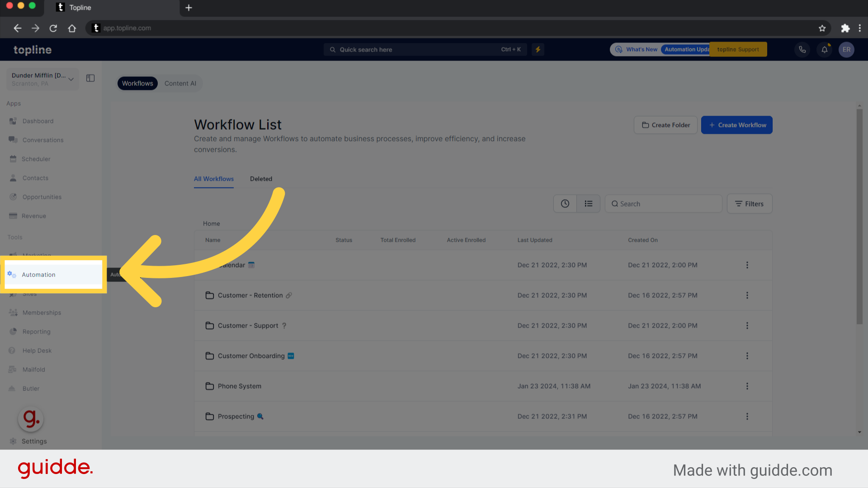Select the list view icon
Image resolution: width=868 pixels, height=488 pixels.
point(588,204)
